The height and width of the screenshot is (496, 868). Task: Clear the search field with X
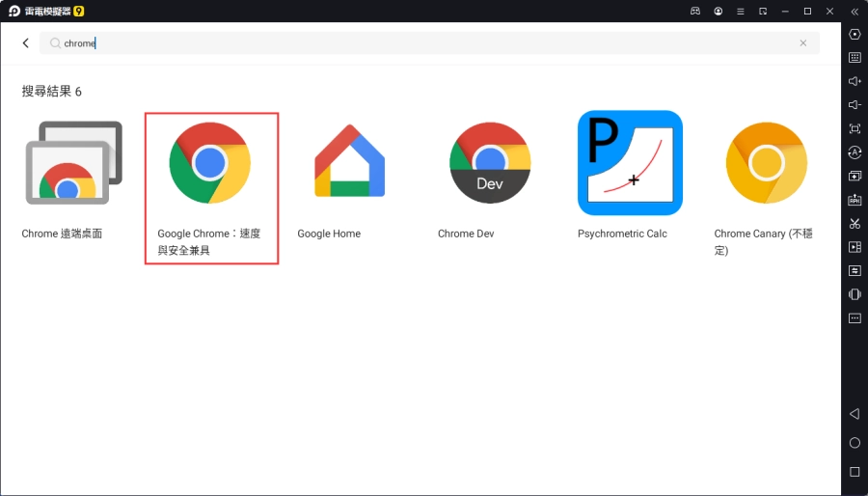pos(803,43)
